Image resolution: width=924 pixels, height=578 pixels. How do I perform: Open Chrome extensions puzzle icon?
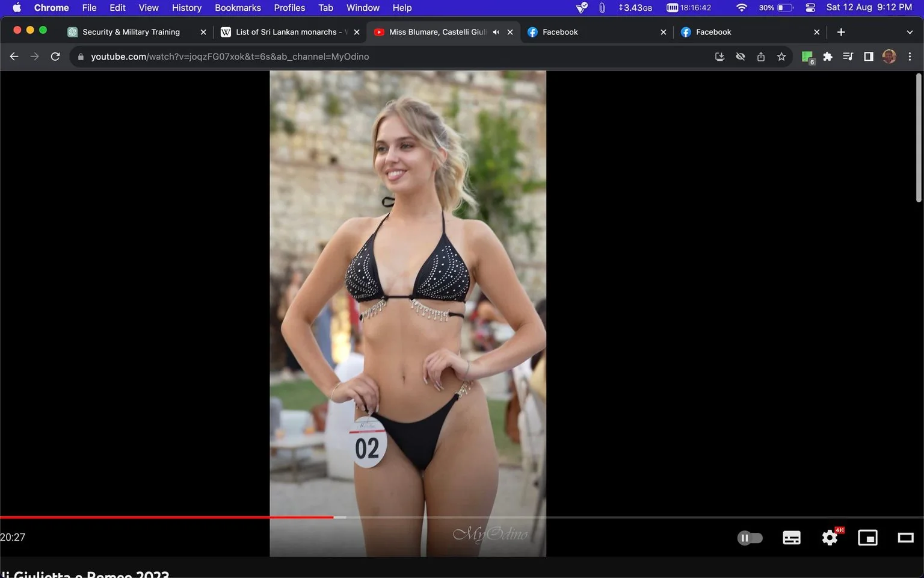(x=828, y=57)
